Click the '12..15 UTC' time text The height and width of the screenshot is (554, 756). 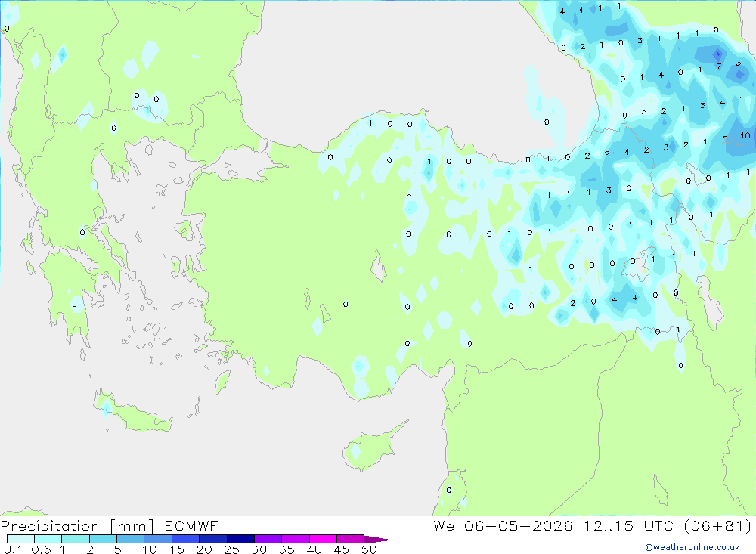[x=628, y=525]
